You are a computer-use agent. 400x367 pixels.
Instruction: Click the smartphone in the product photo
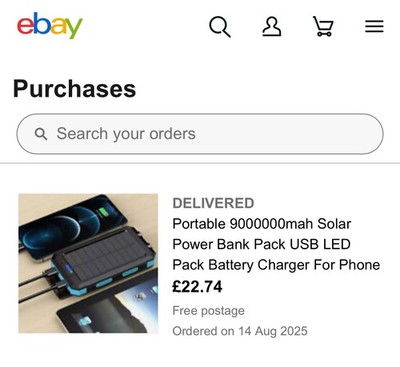[x=72, y=226]
